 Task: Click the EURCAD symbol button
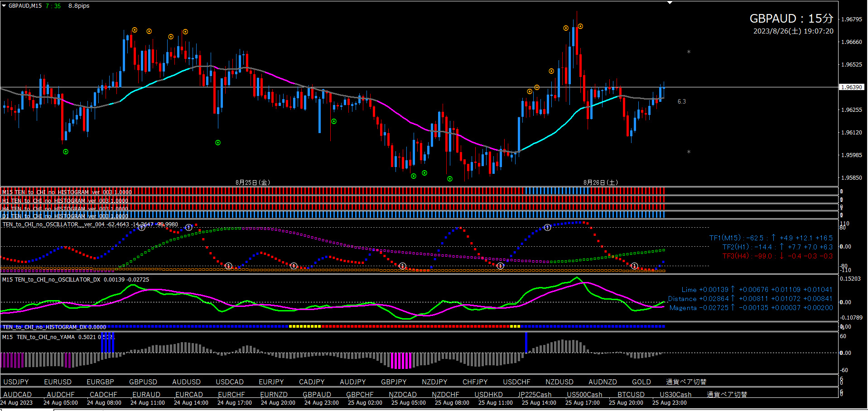[189, 395]
